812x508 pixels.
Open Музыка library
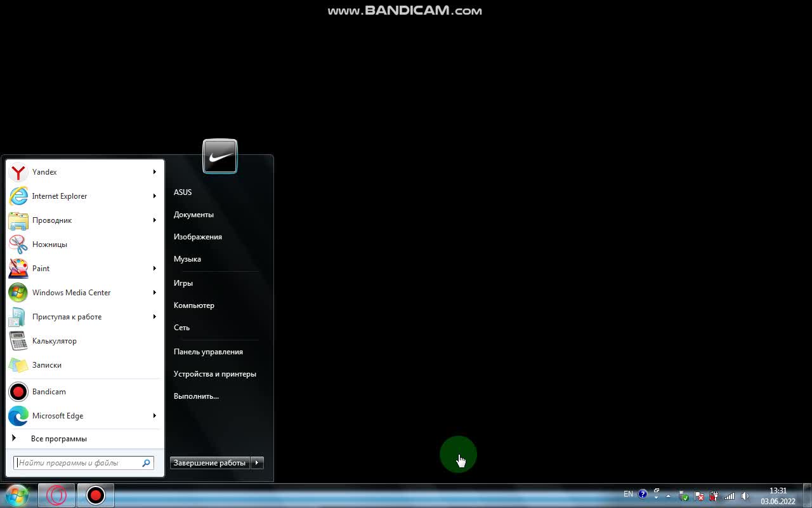click(x=187, y=259)
